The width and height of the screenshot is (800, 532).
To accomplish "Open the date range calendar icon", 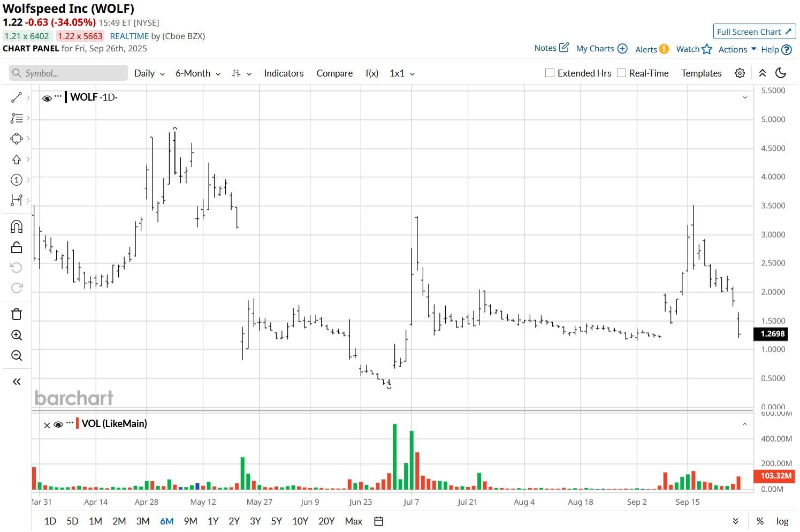I will [x=378, y=521].
